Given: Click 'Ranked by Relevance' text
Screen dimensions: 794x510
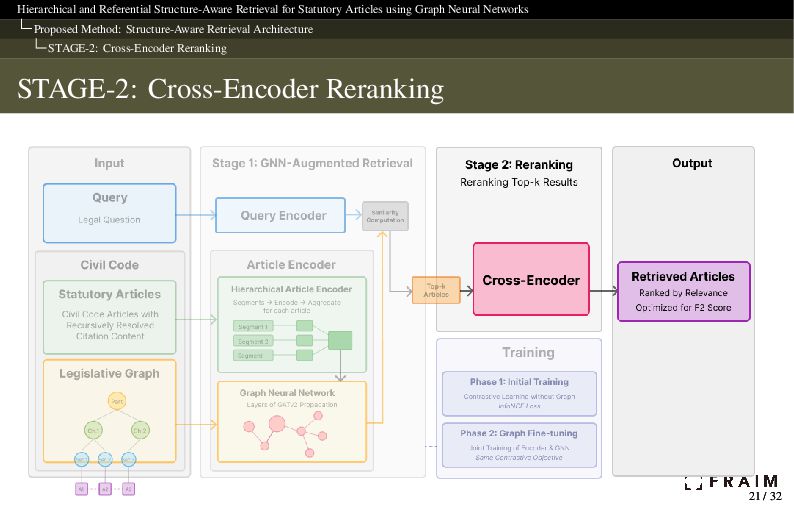Looking at the screenshot, I should click(x=683, y=293).
